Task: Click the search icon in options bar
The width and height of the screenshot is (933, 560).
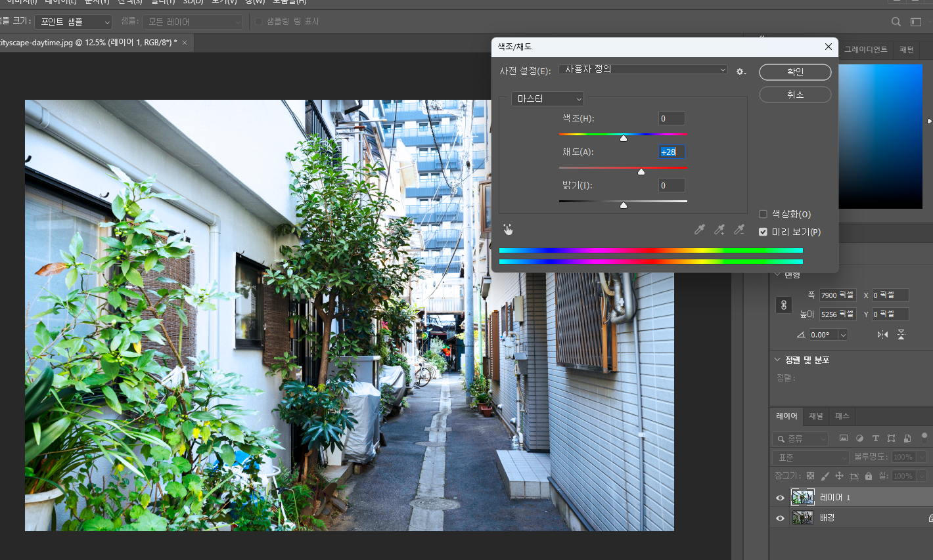Action: (896, 22)
